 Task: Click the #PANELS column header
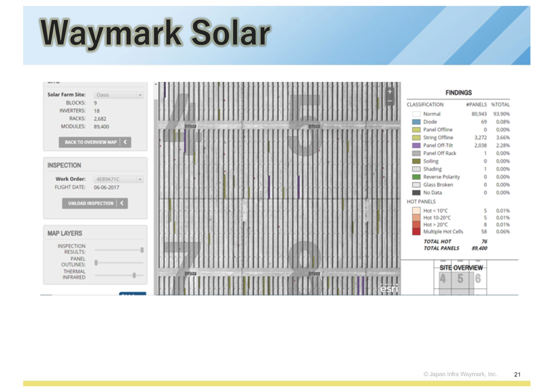pos(476,105)
